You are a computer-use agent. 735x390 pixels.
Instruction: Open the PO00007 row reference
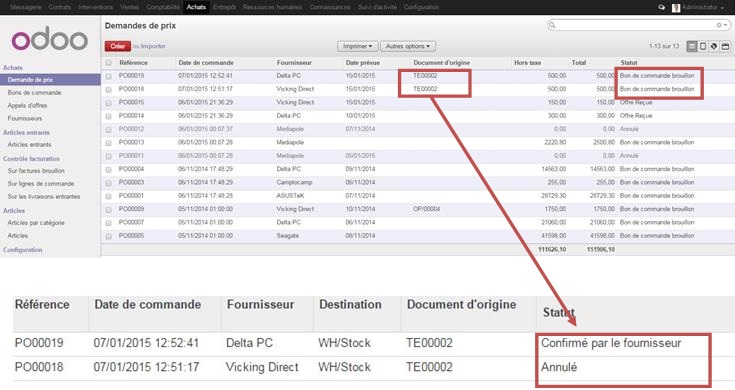131,222
